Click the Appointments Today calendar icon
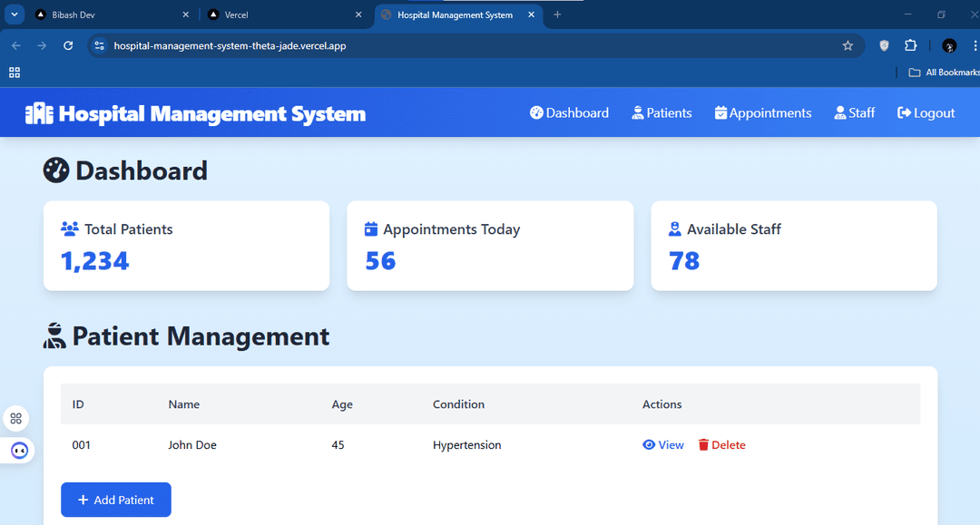This screenshot has width=980, height=525. 370,229
